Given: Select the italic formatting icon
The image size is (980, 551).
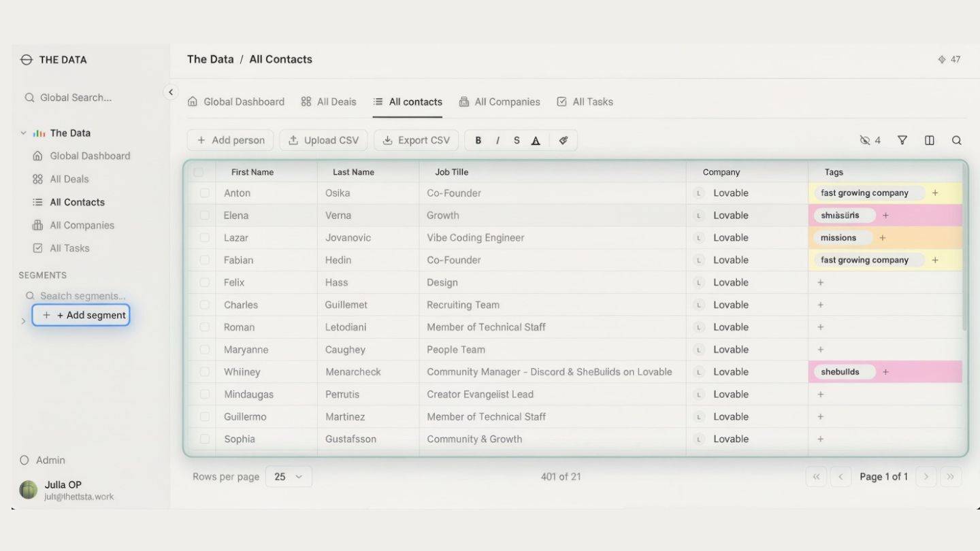Looking at the screenshot, I should point(497,139).
